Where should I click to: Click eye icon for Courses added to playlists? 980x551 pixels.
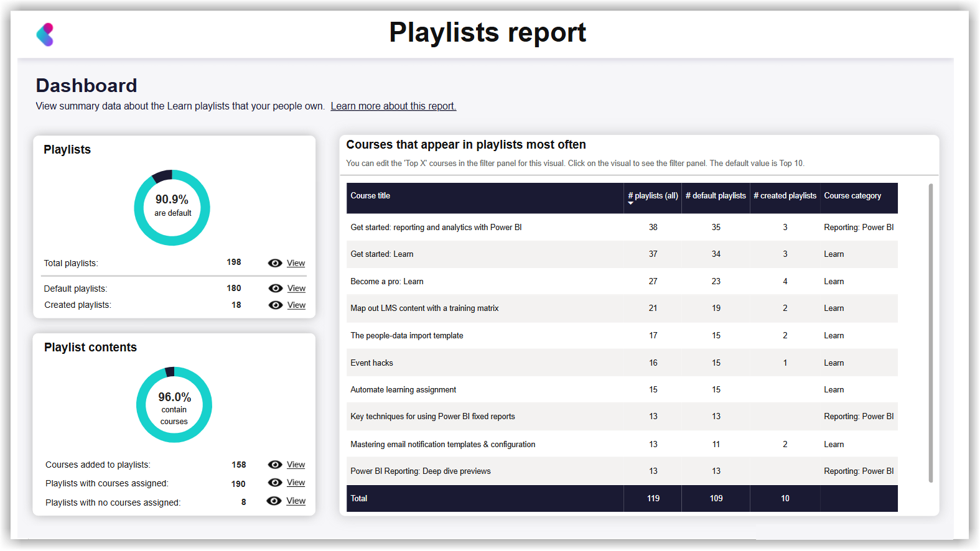pyautogui.click(x=275, y=465)
